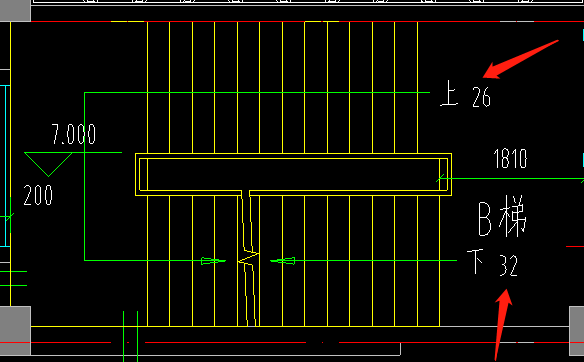Click the red arrow pointing at 上 26
The width and height of the screenshot is (584, 362).
tap(521, 59)
